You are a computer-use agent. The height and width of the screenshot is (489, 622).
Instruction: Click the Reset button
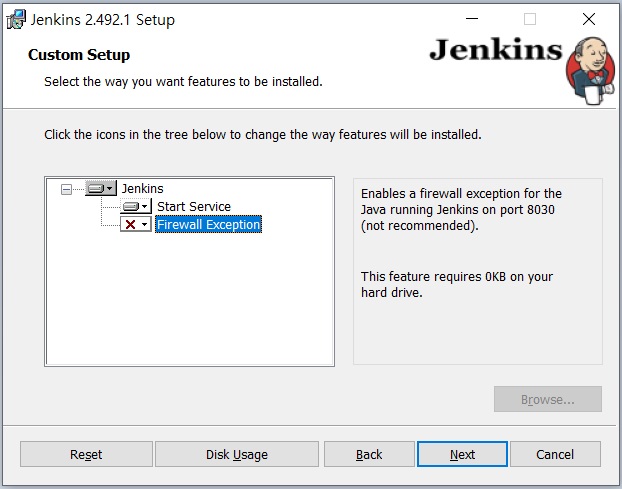click(x=86, y=454)
